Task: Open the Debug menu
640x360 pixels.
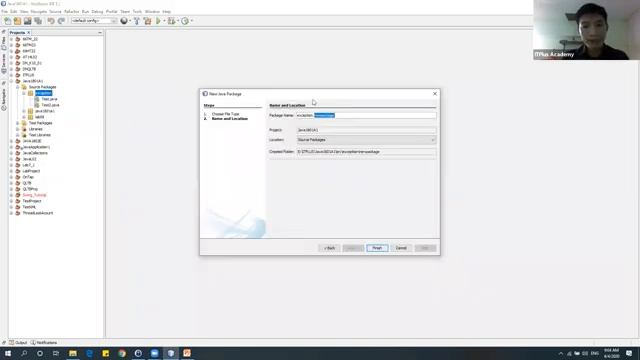Action: pos(97,11)
